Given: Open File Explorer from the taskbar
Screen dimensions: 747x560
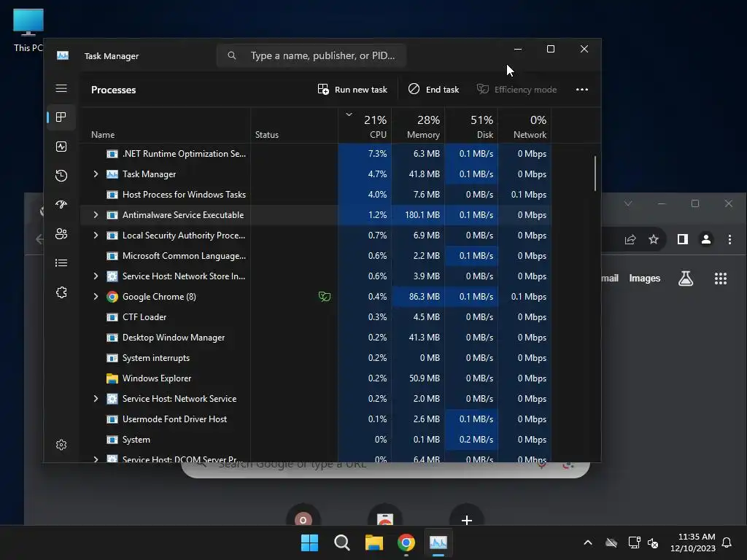Looking at the screenshot, I should pyautogui.click(x=374, y=542).
